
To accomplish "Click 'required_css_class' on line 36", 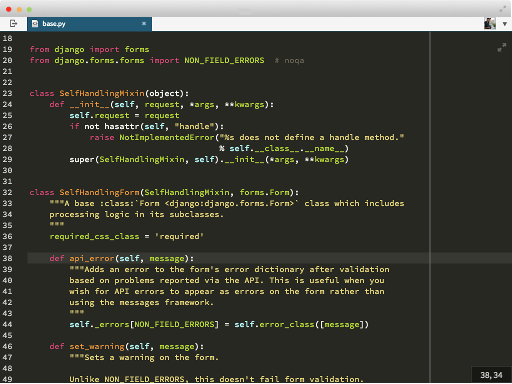I will point(94,236).
